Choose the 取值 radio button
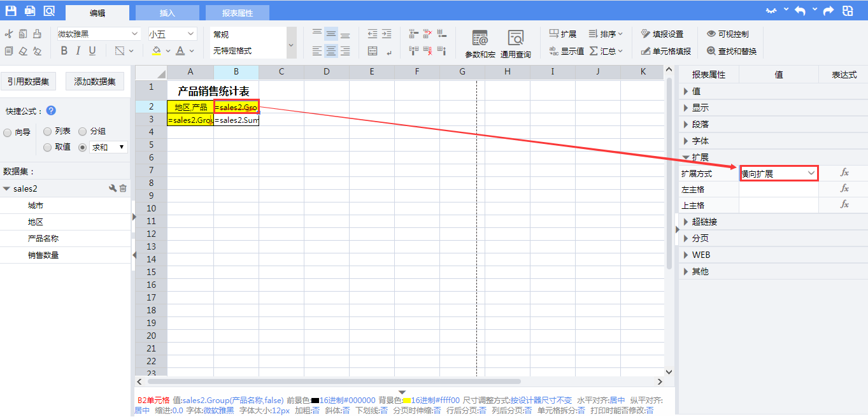Screen dimensions: 868x419 tap(48, 147)
